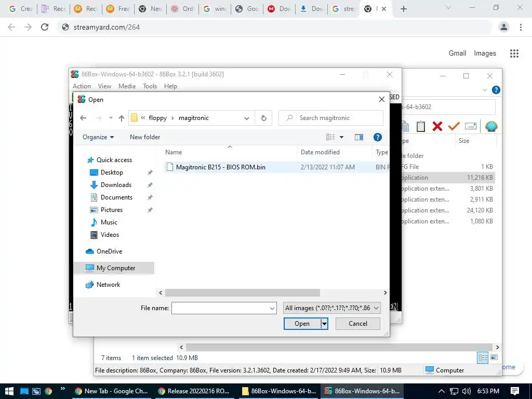This screenshot has width=532, height=399.
Task: Click the floppy breadcrumb in path
Action: coord(158,118)
